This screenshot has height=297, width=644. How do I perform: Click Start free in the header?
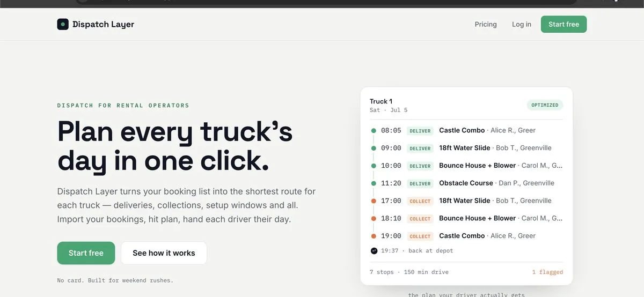(563, 24)
